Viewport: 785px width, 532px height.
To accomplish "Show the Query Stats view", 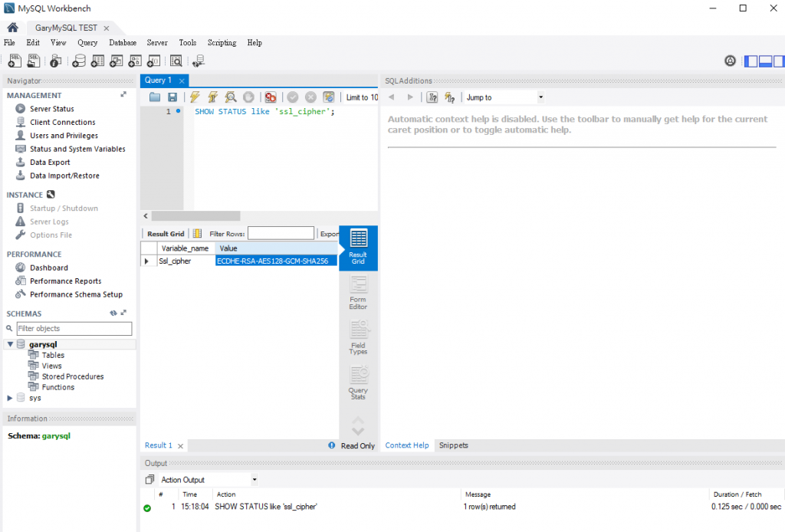I will pyautogui.click(x=358, y=383).
